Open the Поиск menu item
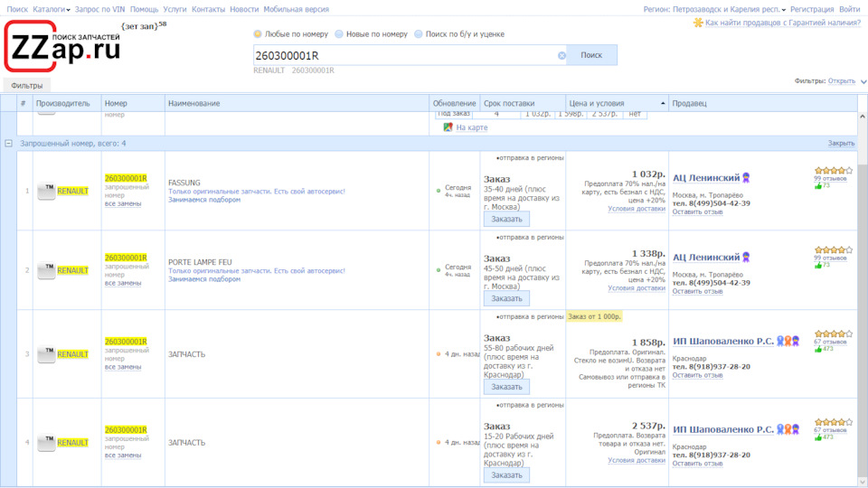 click(17, 9)
